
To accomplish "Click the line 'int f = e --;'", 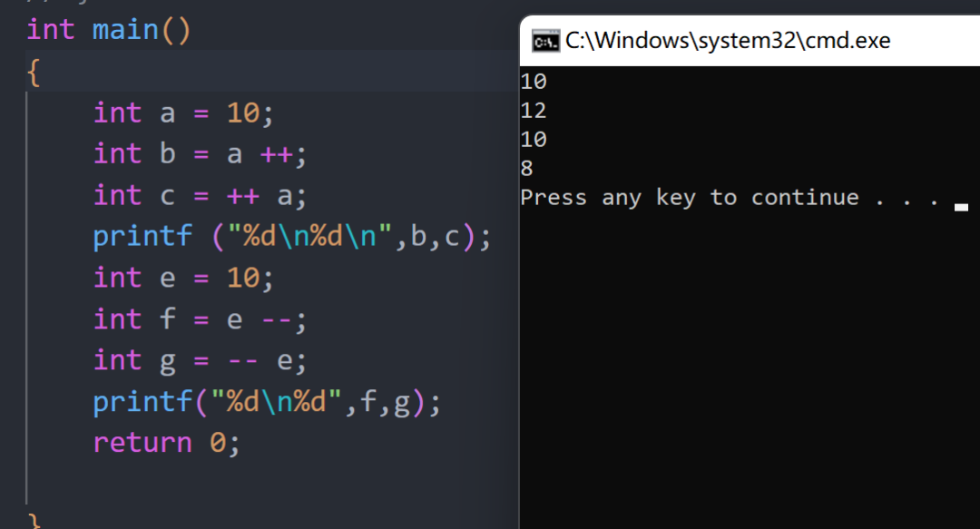I will [200, 318].
